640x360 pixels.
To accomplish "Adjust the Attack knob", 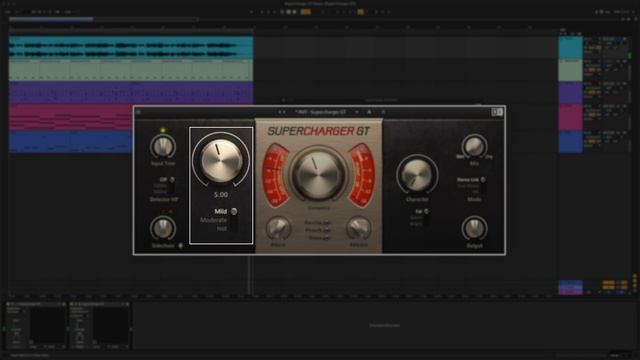I will click(x=278, y=229).
